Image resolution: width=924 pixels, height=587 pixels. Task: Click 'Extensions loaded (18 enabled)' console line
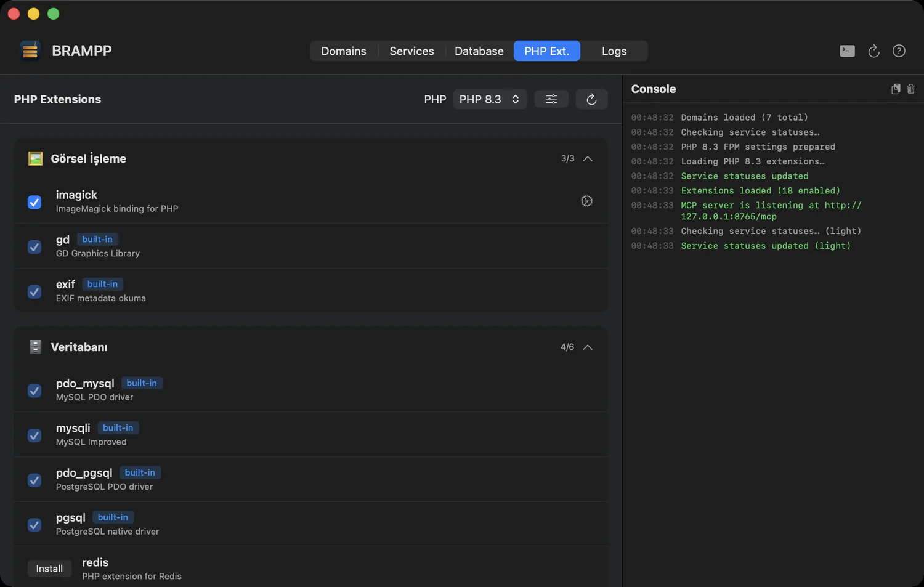760,190
